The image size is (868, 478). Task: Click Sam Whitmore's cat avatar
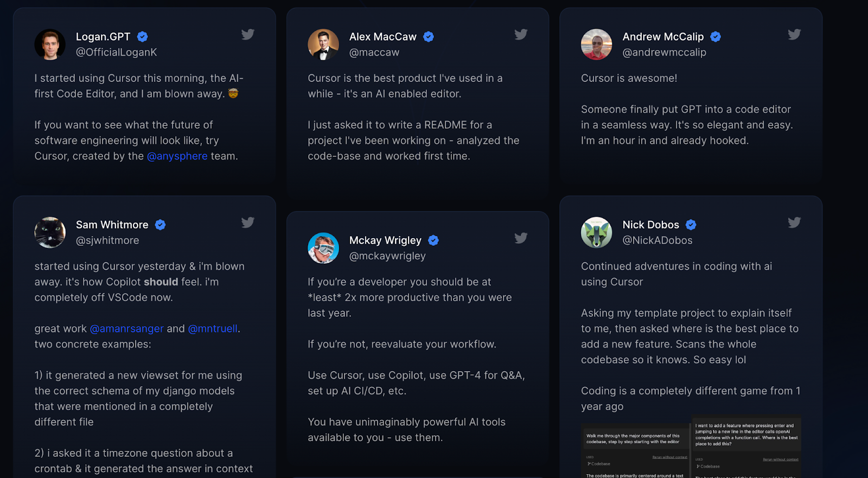[50, 232]
